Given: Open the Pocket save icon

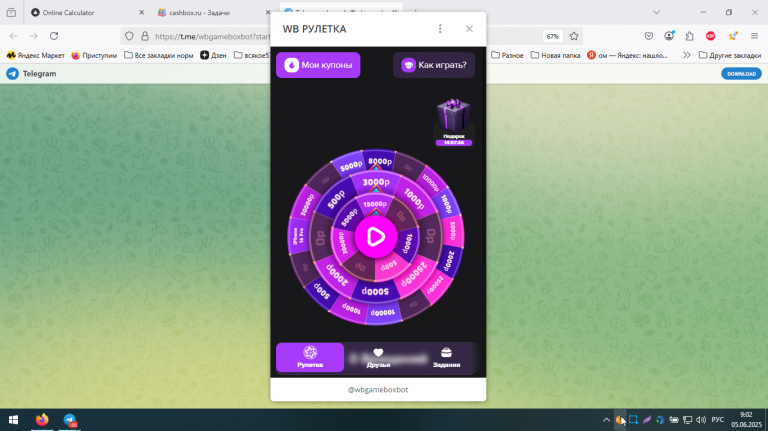Looking at the screenshot, I should coord(649,36).
